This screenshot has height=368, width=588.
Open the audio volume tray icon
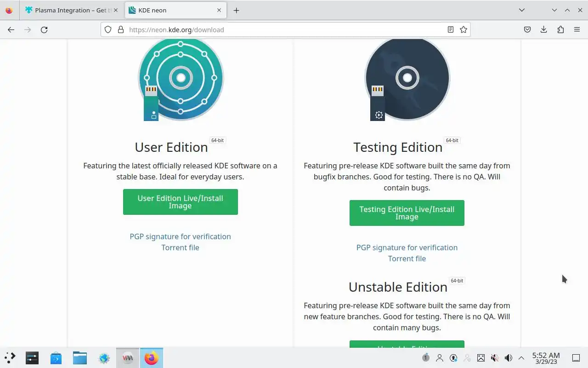coord(509,357)
